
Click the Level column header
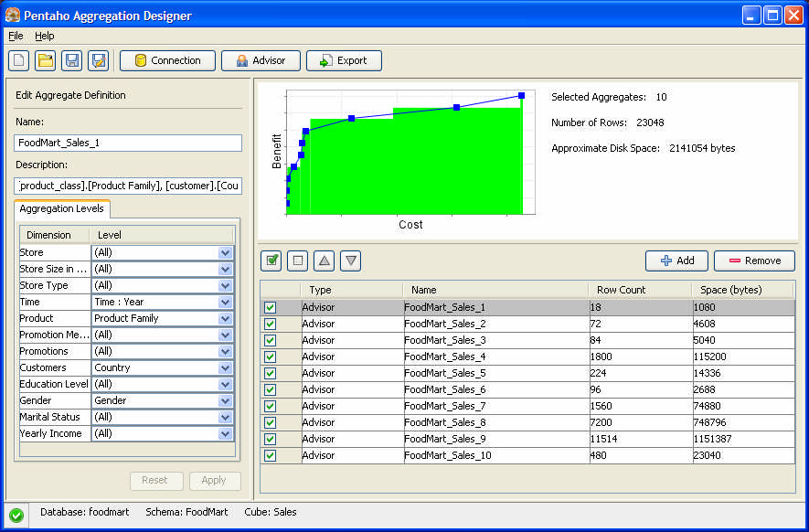pyautogui.click(x=162, y=235)
